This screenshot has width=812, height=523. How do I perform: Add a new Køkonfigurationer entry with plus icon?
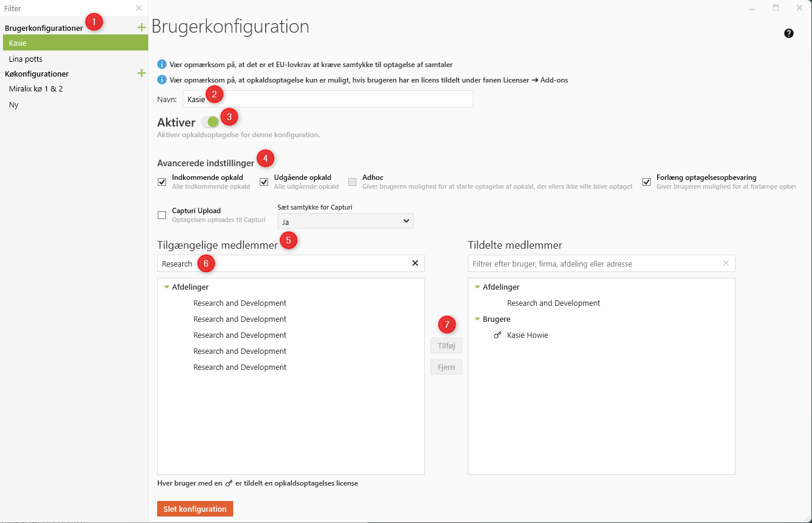point(141,73)
